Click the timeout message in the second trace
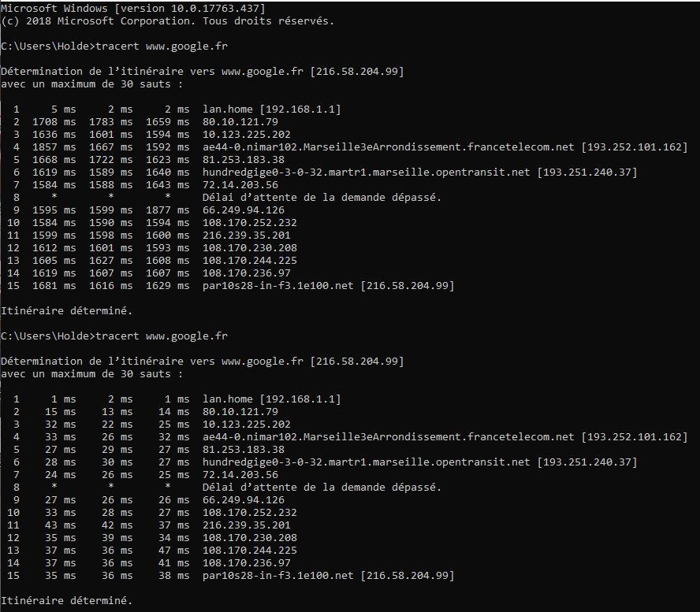 pos(322,487)
